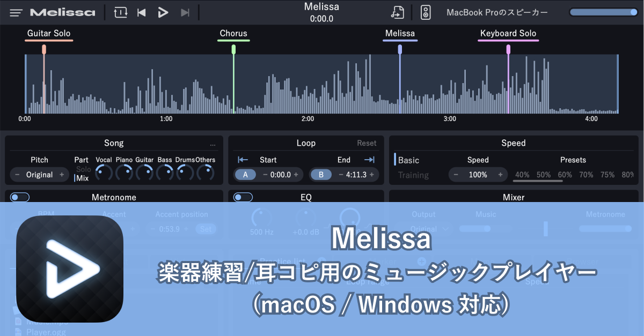Apply the 40% speed preset
Image resolution: width=644 pixels, height=336 pixels.
click(522, 175)
